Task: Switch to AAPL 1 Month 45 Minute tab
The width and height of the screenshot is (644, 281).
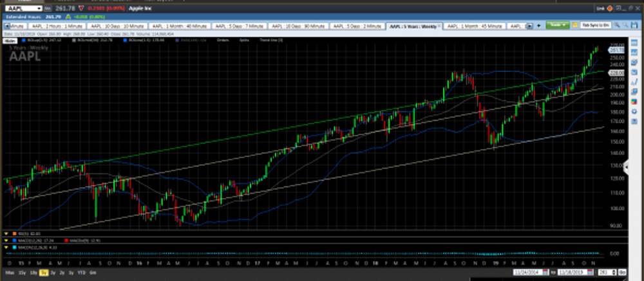Action: point(475,26)
